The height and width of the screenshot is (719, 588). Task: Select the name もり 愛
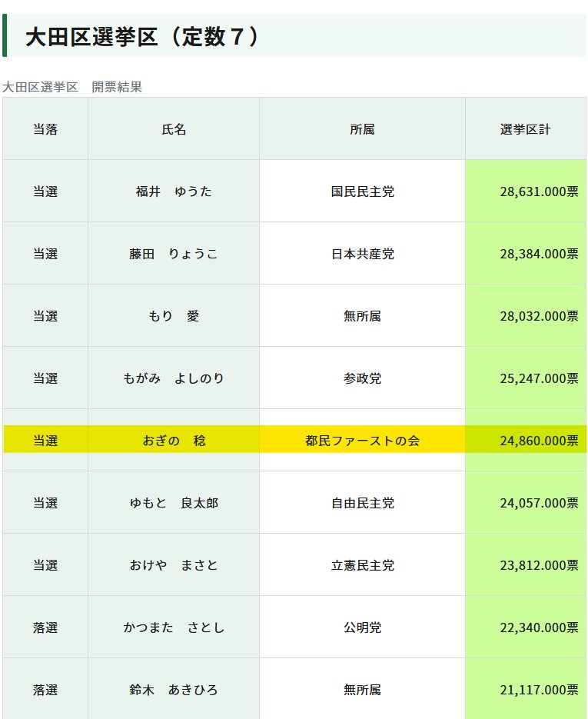pyautogui.click(x=174, y=316)
